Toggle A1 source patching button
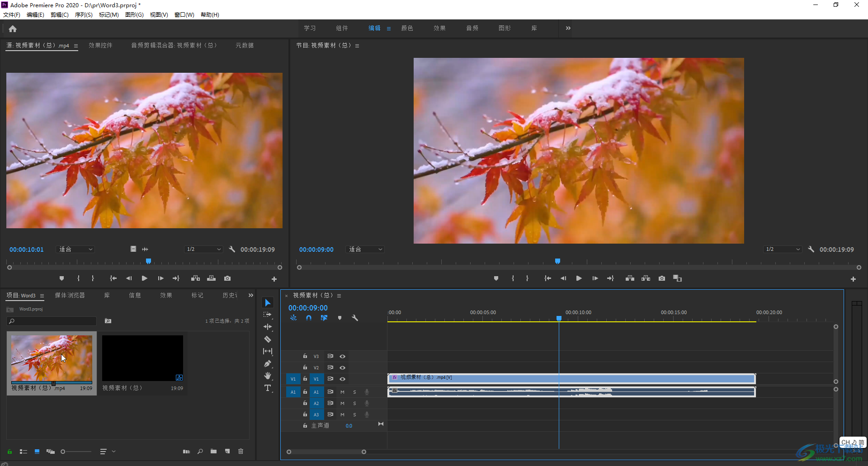 tap(293, 392)
